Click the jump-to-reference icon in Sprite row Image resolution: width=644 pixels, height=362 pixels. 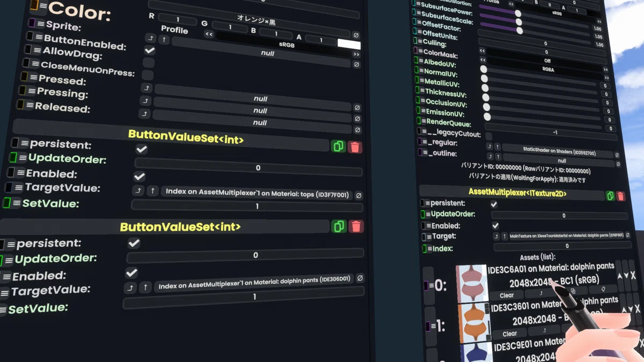click(150, 39)
